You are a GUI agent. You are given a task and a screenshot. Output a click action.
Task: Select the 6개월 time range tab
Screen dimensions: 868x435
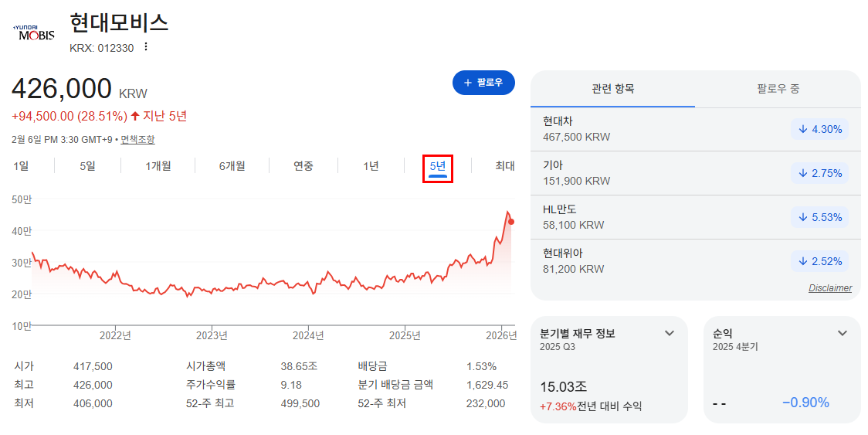(x=232, y=165)
